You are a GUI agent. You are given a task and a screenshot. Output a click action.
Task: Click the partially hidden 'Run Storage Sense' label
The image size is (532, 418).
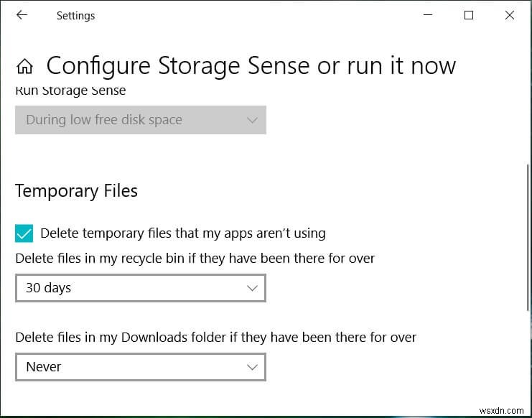(70, 91)
